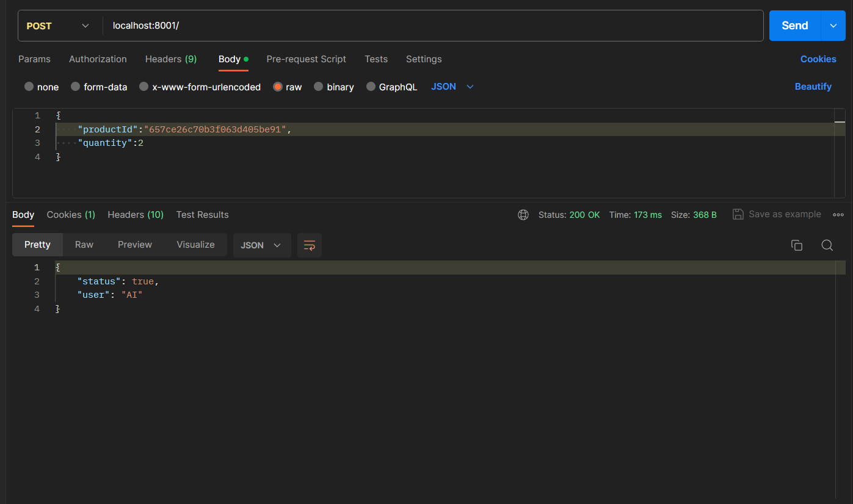Open the Send options dropdown arrow

tap(833, 26)
